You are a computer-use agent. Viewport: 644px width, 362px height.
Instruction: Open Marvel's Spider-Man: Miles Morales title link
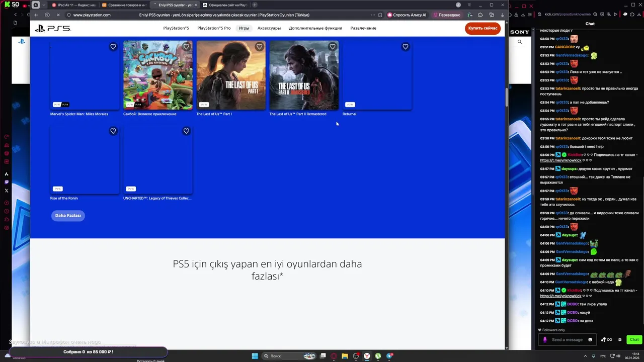(79, 114)
